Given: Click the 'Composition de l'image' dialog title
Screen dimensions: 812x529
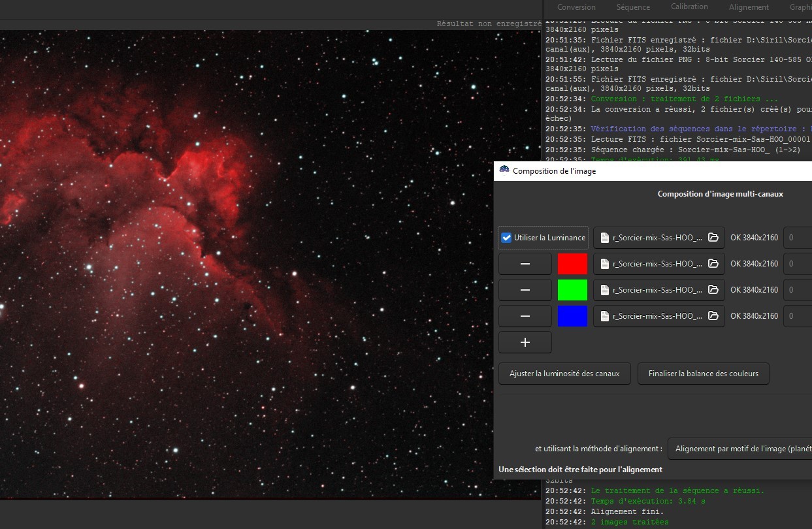Looking at the screenshot, I should point(554,171).
